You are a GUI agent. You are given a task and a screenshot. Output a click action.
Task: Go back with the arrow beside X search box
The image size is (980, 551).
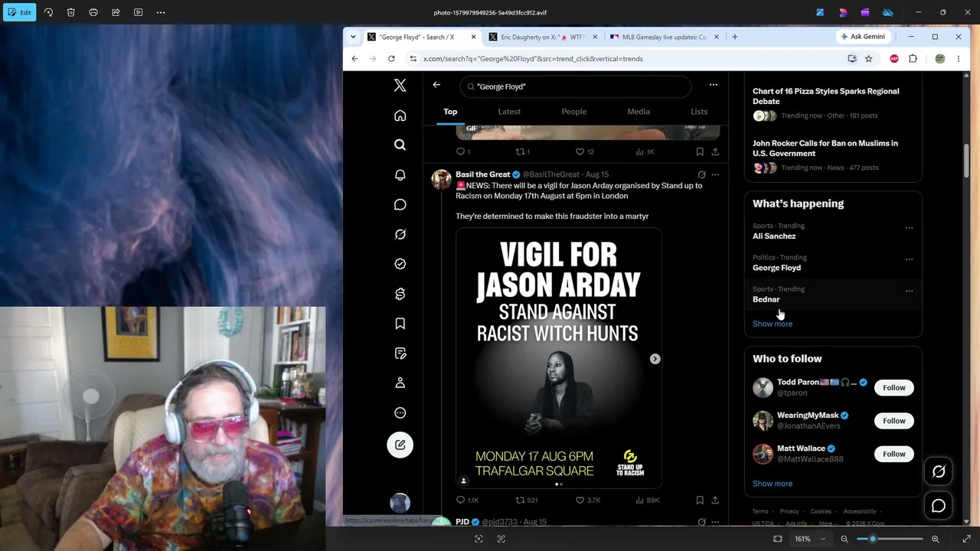(436, 85)
